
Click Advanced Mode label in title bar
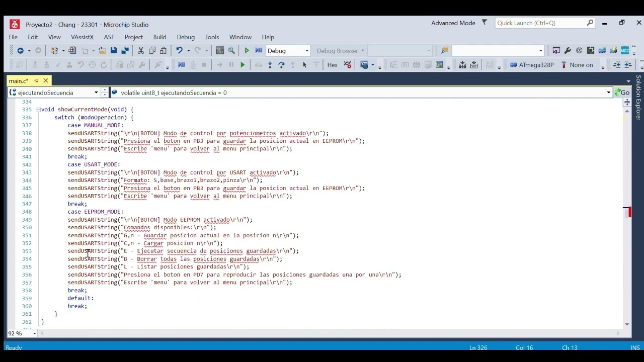453,23
